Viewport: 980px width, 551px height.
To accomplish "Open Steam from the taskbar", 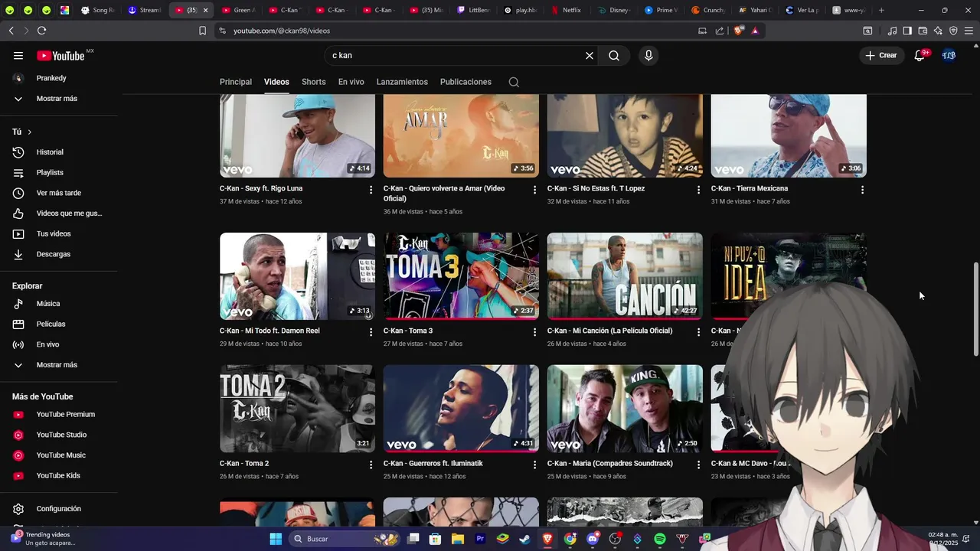I will [x=524, y=539].
